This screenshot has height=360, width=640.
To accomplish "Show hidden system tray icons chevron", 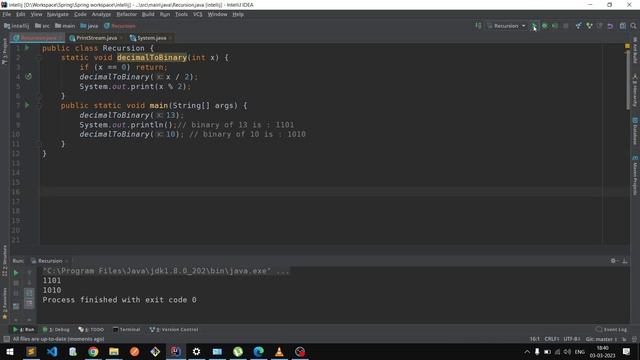I will pos(527,352).
